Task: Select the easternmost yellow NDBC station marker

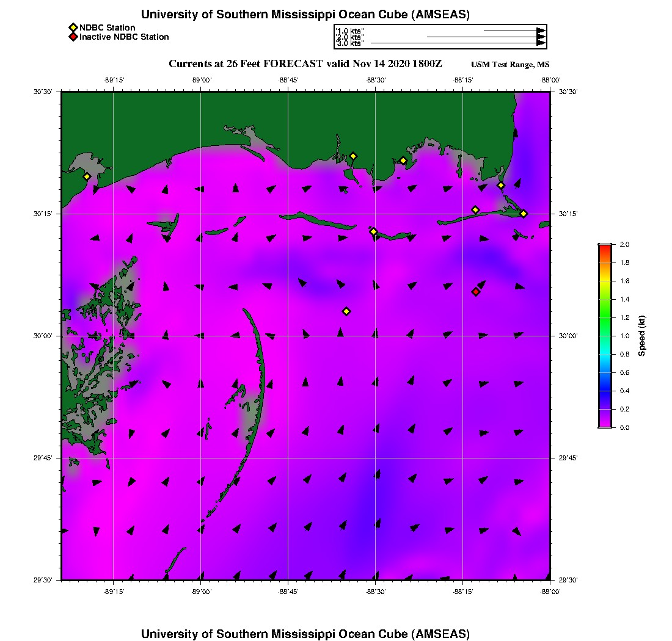Action: point(524,214)
